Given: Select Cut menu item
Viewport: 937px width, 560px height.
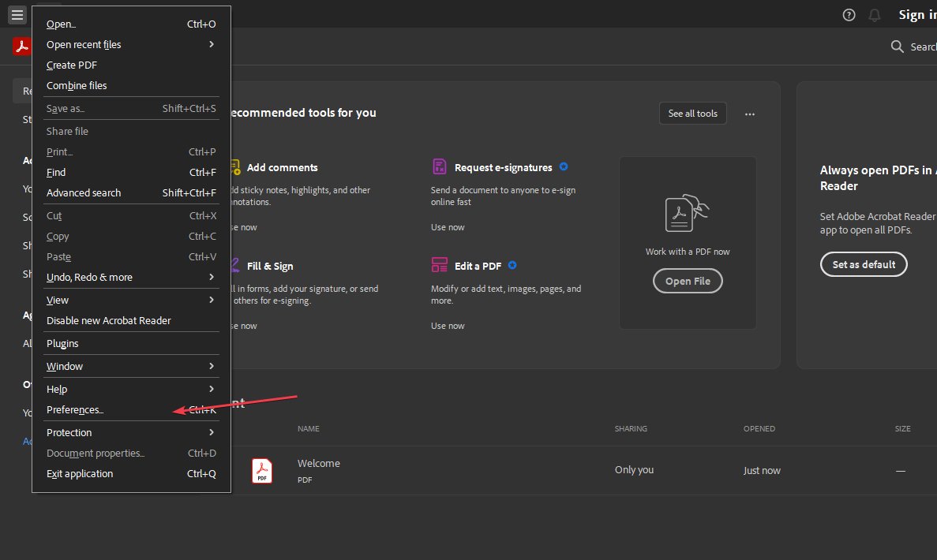Looking at the screenshot, I should tap(132, 215).
